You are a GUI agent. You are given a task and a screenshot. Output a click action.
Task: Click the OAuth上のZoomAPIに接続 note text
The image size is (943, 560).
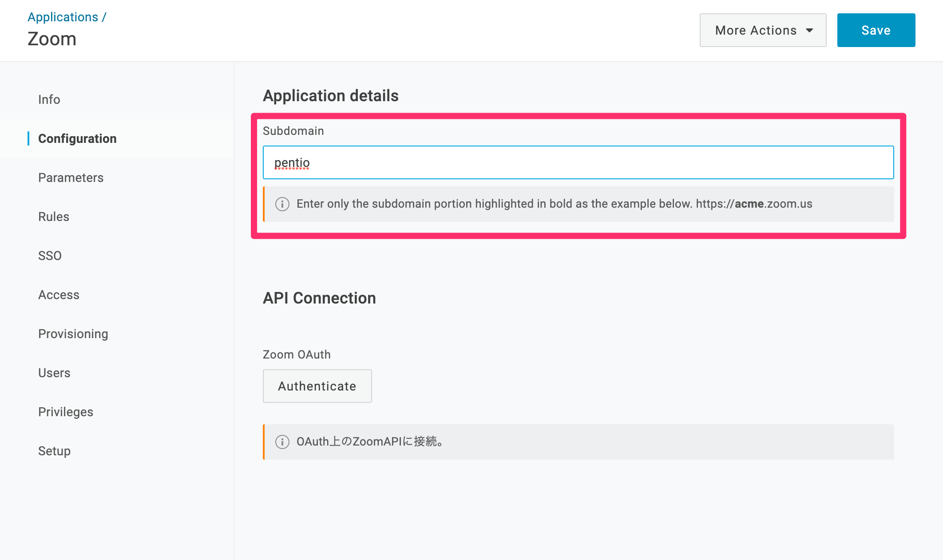click(x=370, y=442)
